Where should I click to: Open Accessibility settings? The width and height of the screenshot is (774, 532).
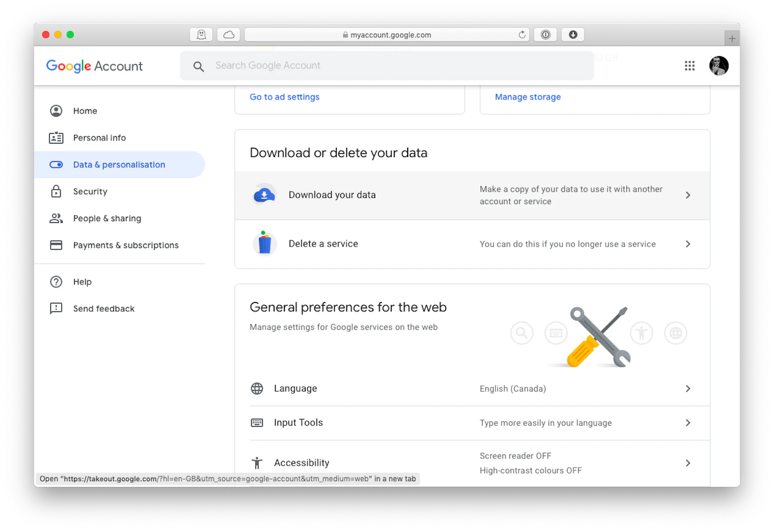480,463
